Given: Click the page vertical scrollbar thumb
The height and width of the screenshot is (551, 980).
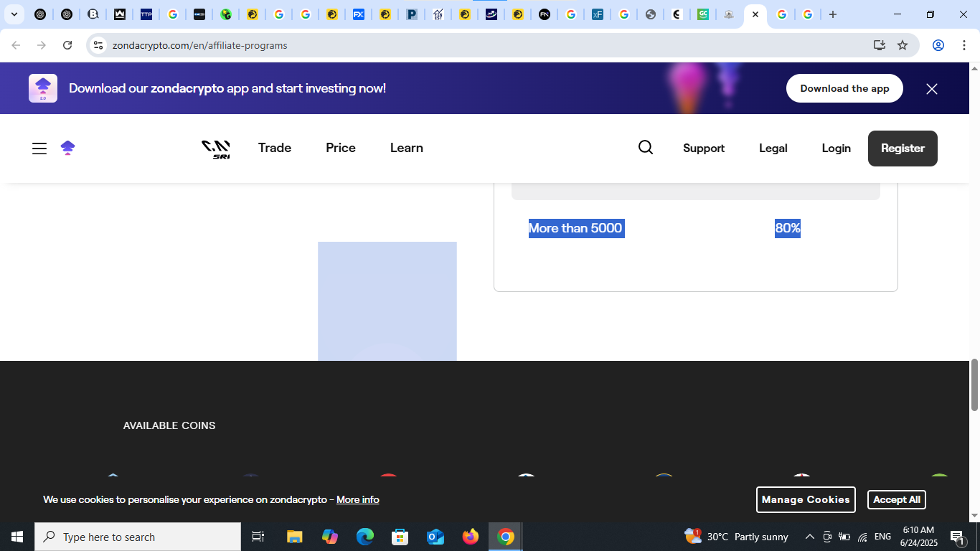Looking at the screenshot, I should (974, 385).
